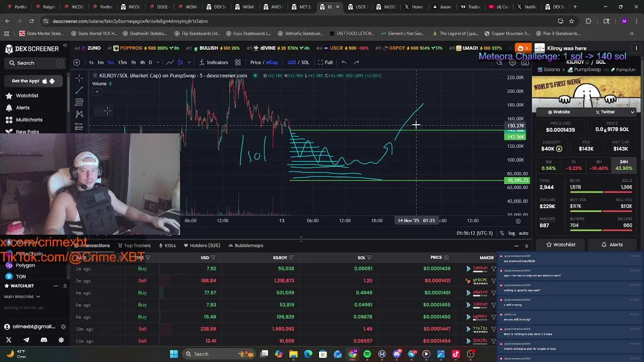644x362 pixels.
Task: Open the Holders (525) tab
Action: tap(202, 245)
